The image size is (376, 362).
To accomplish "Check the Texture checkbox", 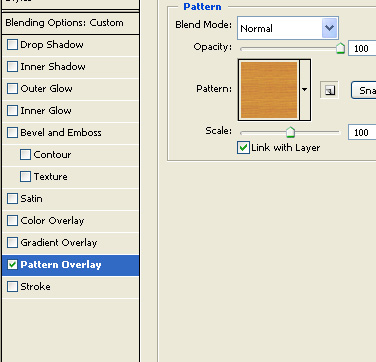I will [25, 177].
